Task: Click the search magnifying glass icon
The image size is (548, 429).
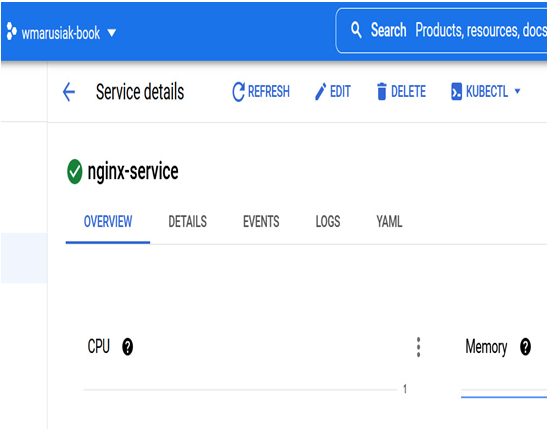Action: 356,30
